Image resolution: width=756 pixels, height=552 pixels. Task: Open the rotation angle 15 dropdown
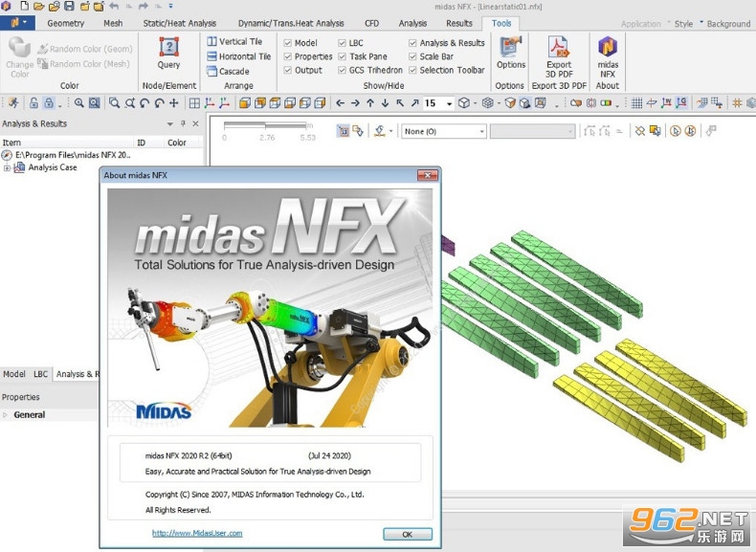pos(449,103)
